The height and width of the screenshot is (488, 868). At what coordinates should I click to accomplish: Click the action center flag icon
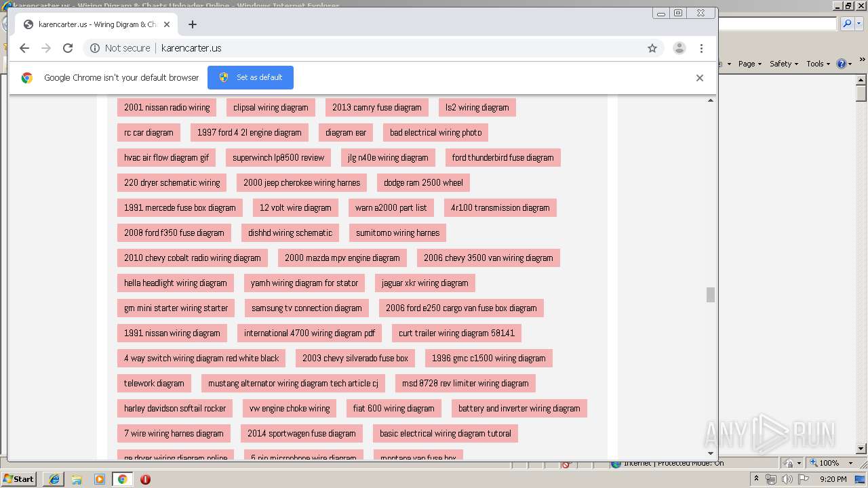(x=804, y=479)
